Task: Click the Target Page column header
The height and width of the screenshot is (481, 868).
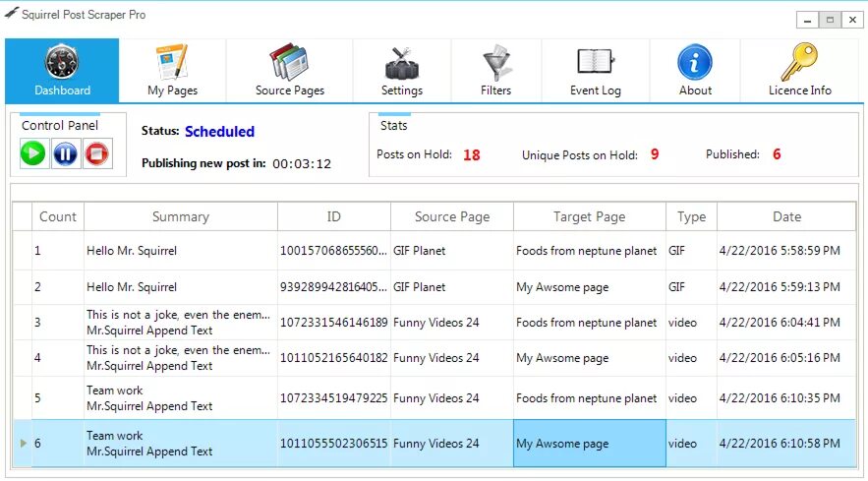Action: pyautogui.click(x=589, y=216)
